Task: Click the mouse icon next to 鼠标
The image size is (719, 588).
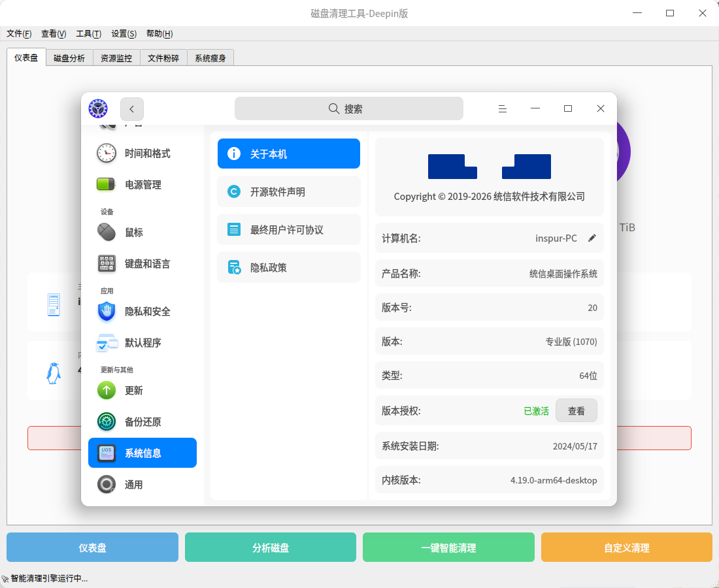Action: [x=107, y=232]
